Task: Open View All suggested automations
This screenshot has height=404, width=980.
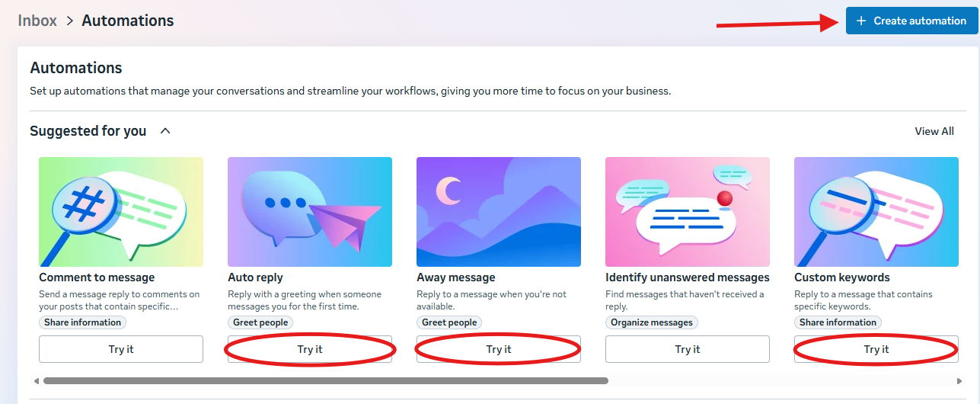Action: click(934, 131)
